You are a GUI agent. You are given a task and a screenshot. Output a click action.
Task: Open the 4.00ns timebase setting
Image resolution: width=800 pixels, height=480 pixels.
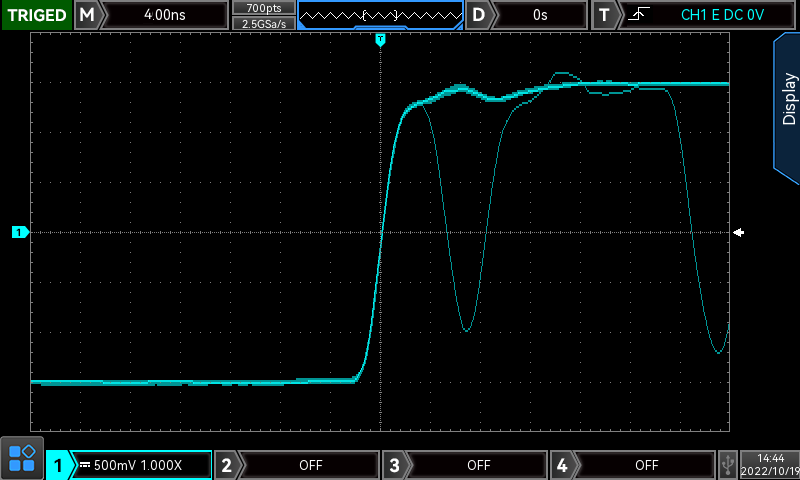[166, 15]
